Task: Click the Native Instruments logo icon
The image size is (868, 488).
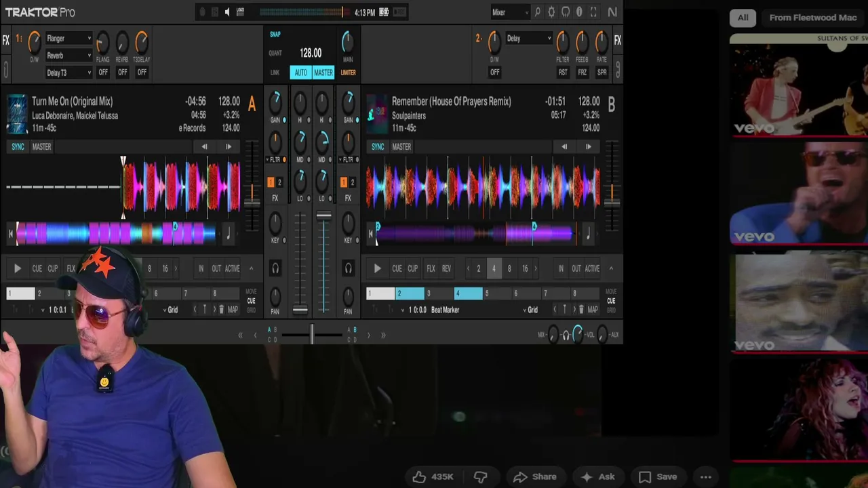Action: [x=612, y=12]
